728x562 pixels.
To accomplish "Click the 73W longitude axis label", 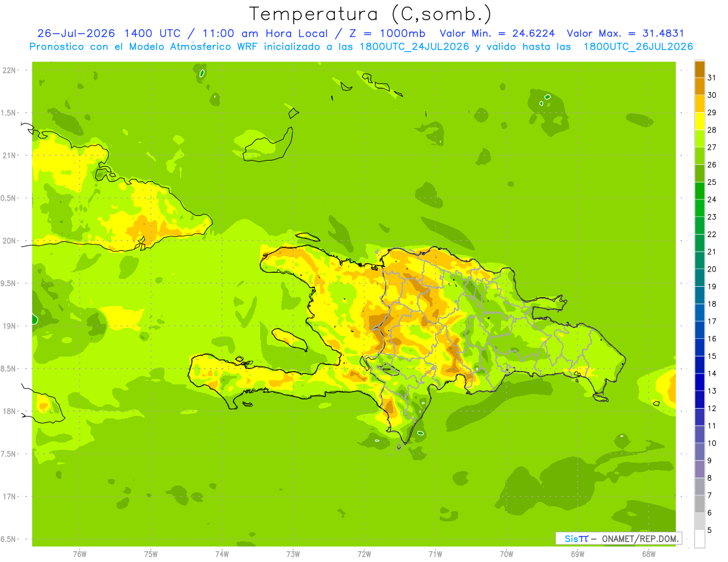I will click(293, 554).
